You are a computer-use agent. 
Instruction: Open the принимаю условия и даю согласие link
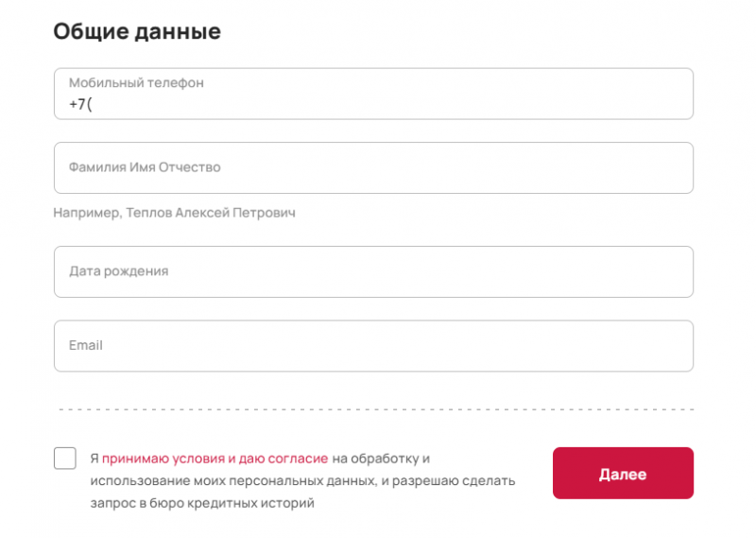(x=215, y=459)
